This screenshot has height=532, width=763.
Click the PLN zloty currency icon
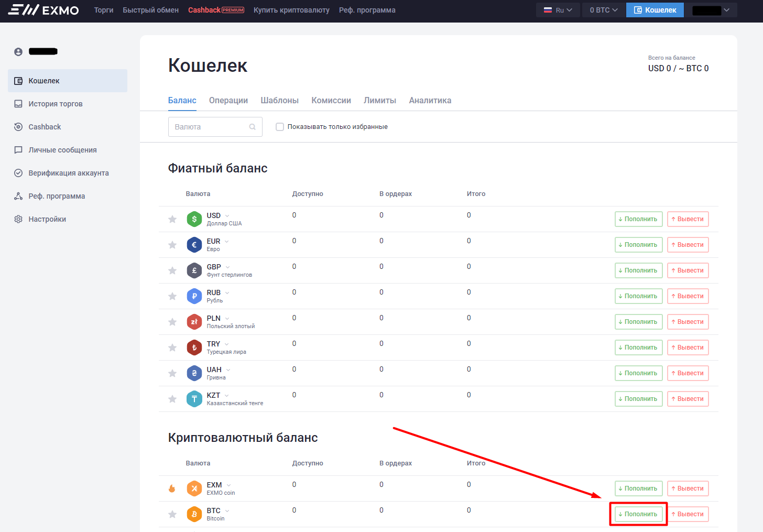[x=194, y=322]
